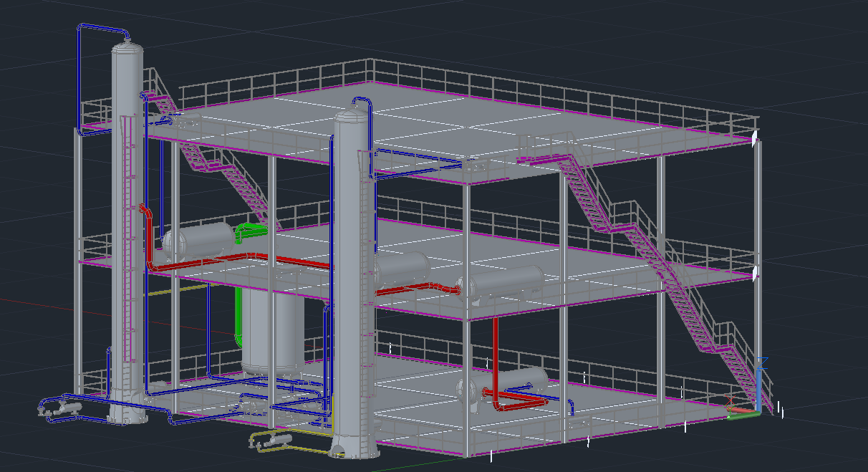Select the vertical green pipe beside the vertical tank

tap(238, 315)
